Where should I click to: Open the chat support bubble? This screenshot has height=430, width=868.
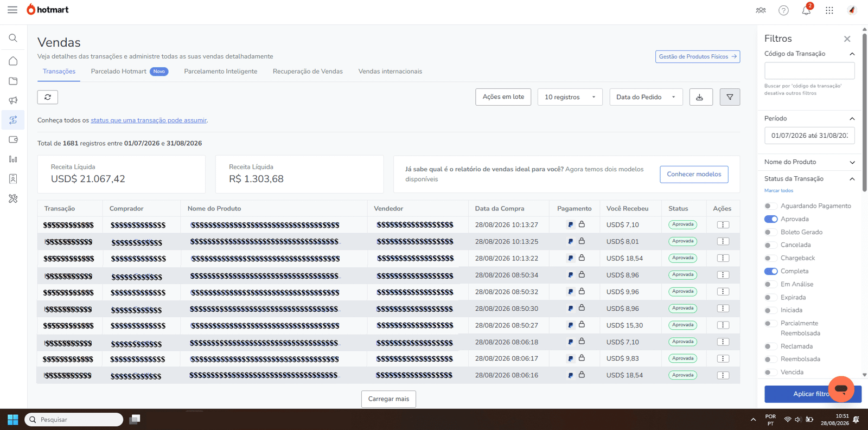coord(841,389)
